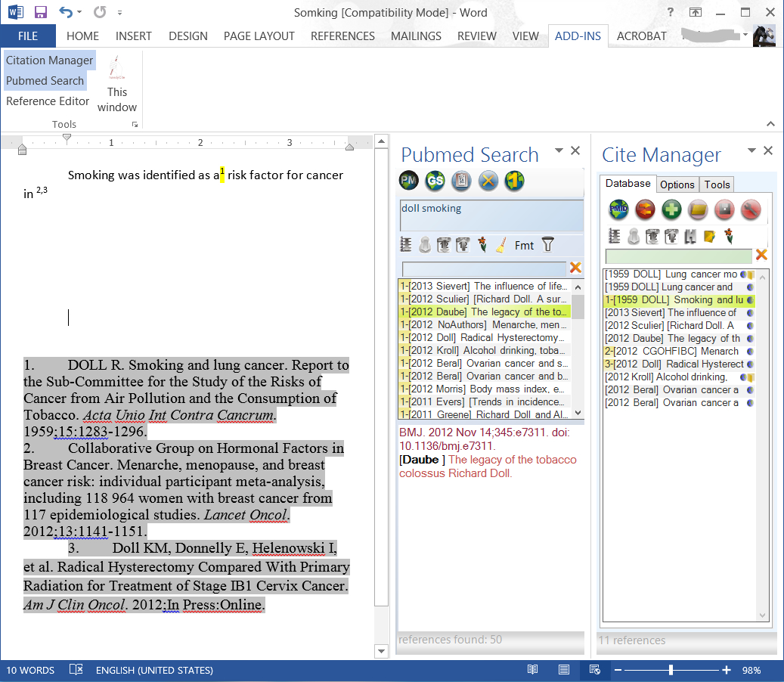Click the zoom slider in the status bar
784x682 pixels.
click(671, 670)
